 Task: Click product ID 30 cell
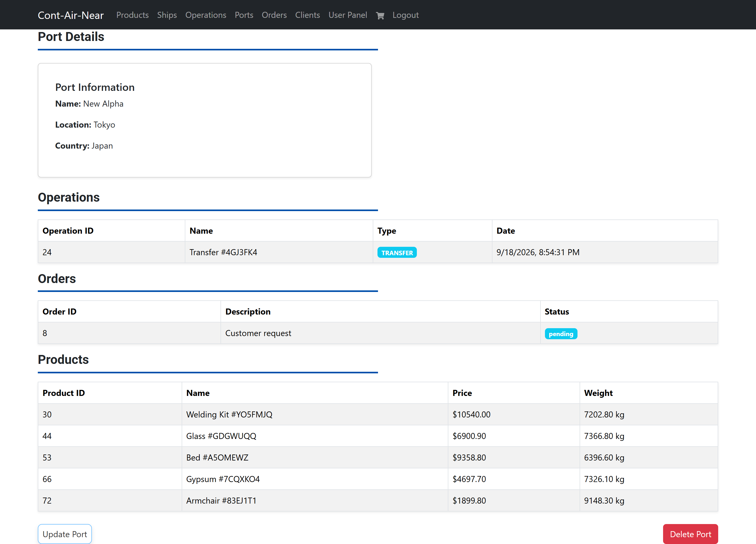click(110, 414)
